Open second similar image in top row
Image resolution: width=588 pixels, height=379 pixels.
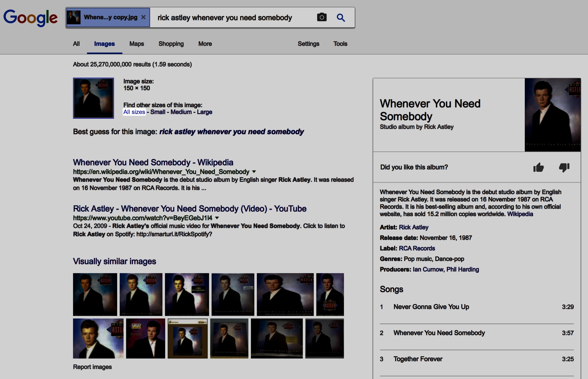point(141,294)
